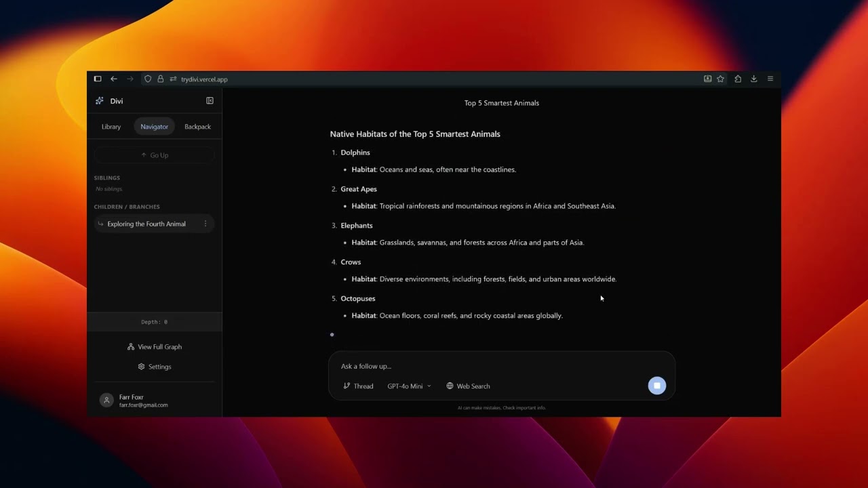Bookmark this page with the star

(720, 79)
